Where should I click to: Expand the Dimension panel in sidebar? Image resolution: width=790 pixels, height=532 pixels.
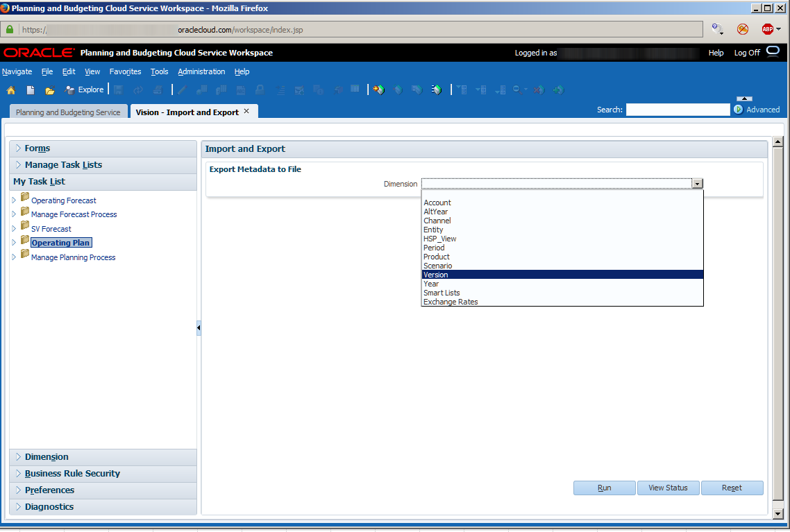click(18, 456)
